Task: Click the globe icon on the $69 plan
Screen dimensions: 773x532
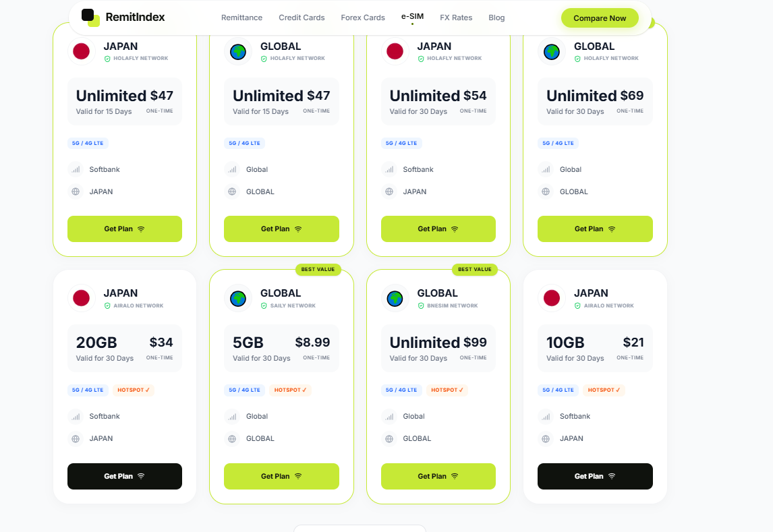Action: pyautogui.click(x=552, y=51)
